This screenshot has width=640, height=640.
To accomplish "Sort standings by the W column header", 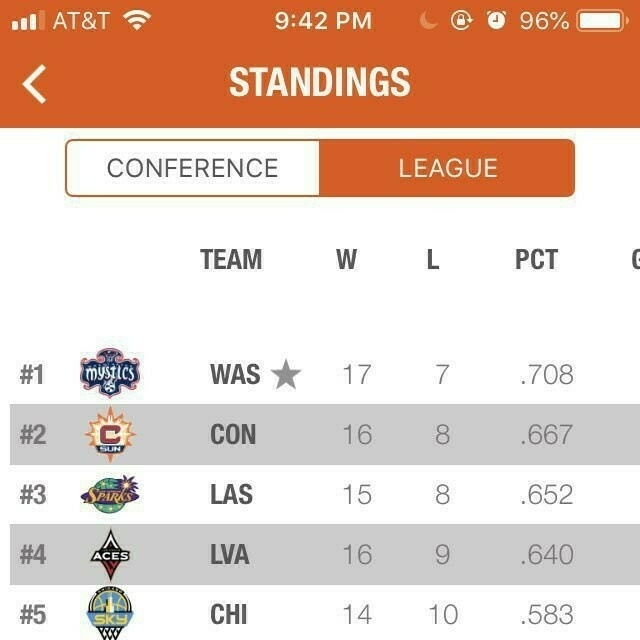I will click(346, 260).
